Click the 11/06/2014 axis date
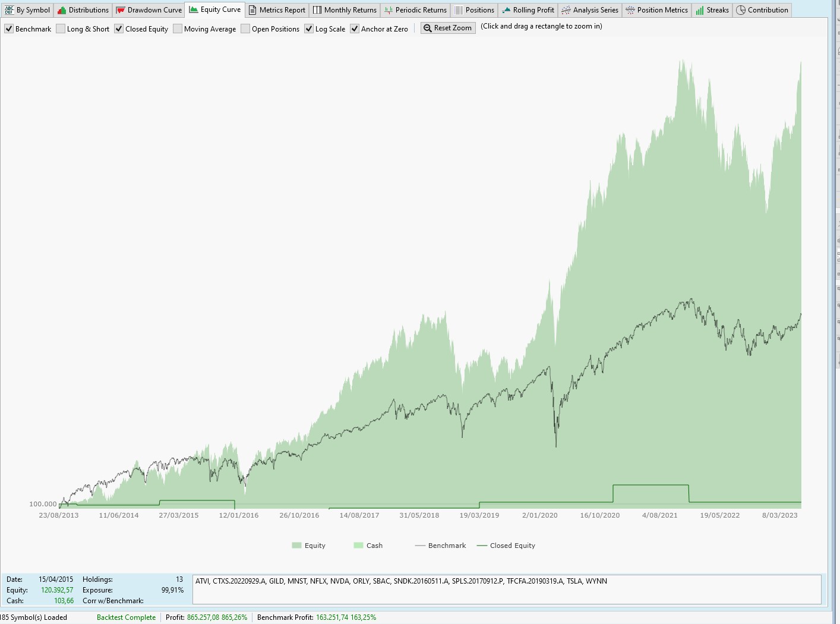 pos(119,515)
